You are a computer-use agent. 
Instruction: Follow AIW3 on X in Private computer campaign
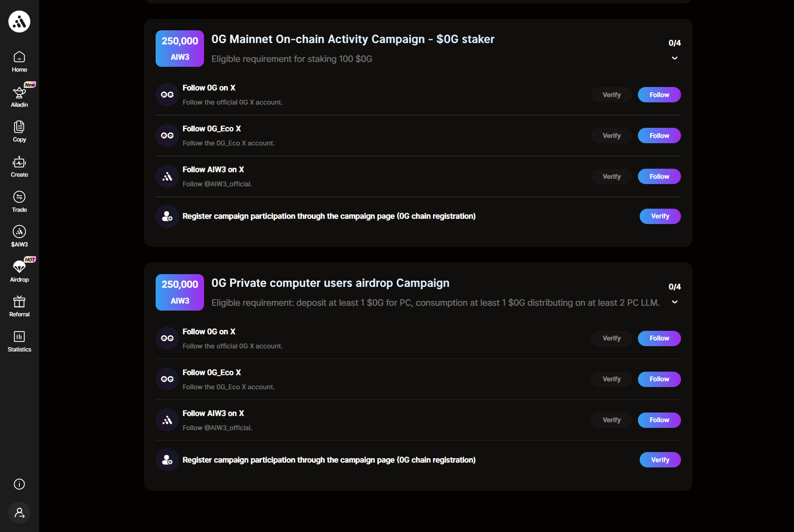659,420
